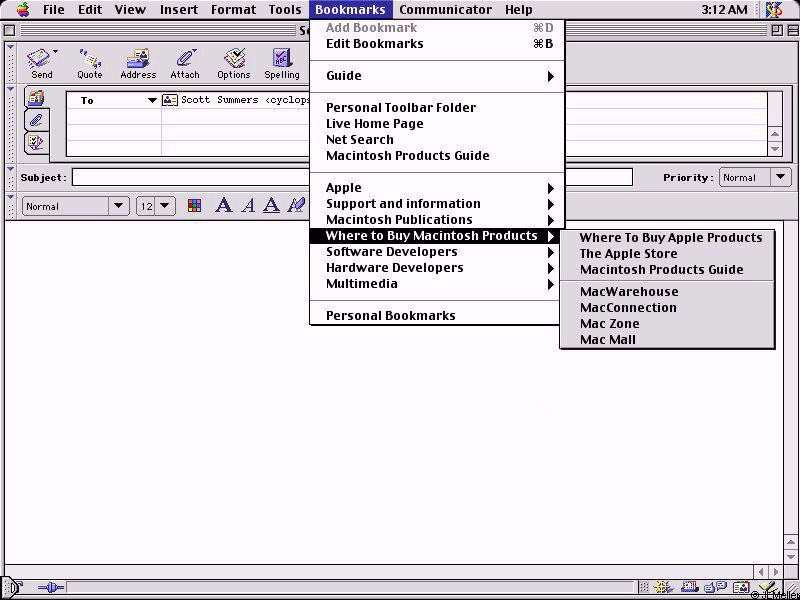Apply italic with the slanted A icon
800x600 pixels.
pos(248,206)
